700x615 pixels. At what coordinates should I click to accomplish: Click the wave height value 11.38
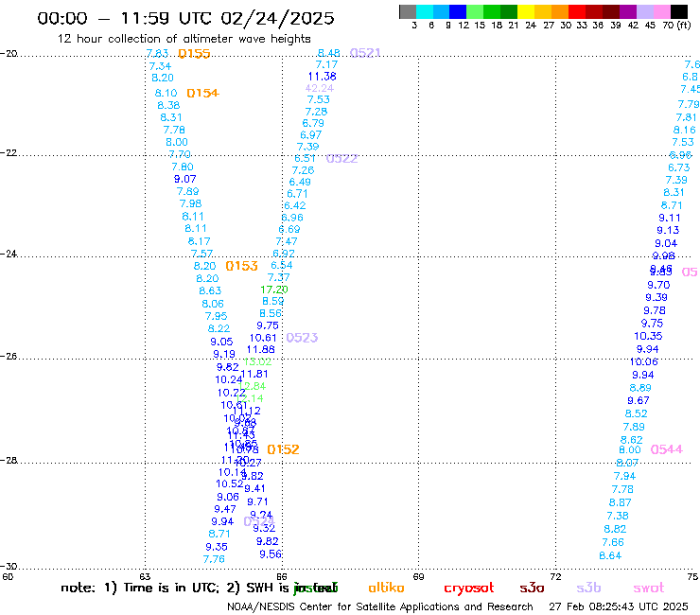click(322, 77)
